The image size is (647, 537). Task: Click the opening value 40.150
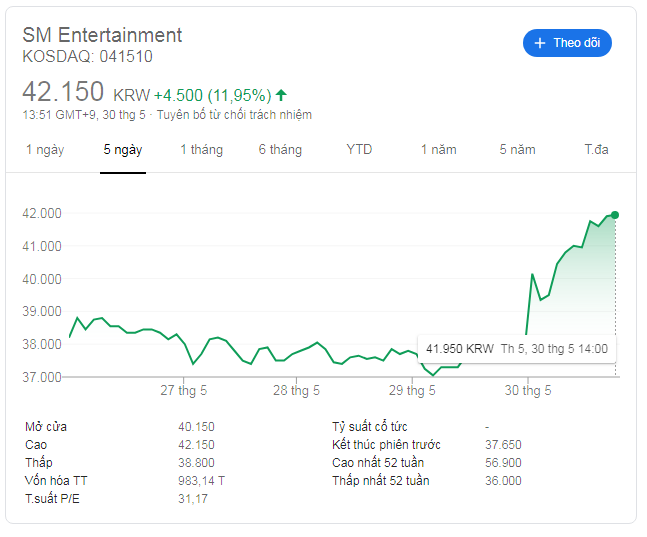click(196, 426)
